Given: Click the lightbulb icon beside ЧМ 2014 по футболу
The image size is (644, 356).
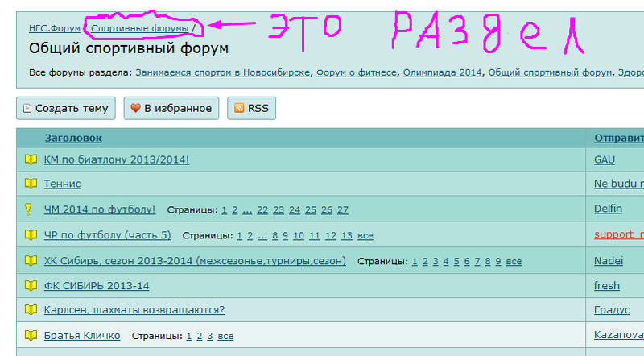Looking at the screenshot, I should 28,209.
